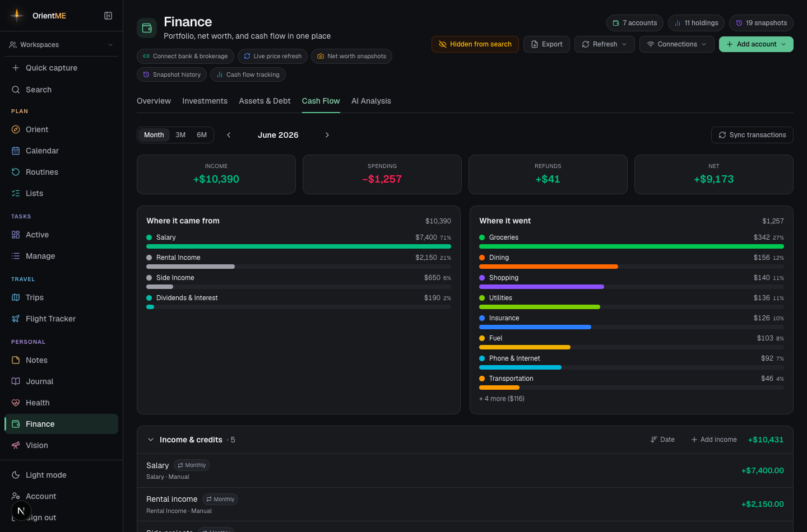Screen dimensions: 807x532
Task: Open the Workspaces dropdown
Action: (x=61, y=45)
